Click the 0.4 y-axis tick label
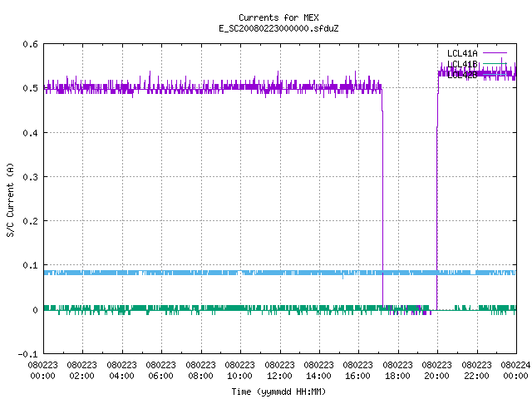The height and width of the screenshot is (399, 532). pos(30,133)
